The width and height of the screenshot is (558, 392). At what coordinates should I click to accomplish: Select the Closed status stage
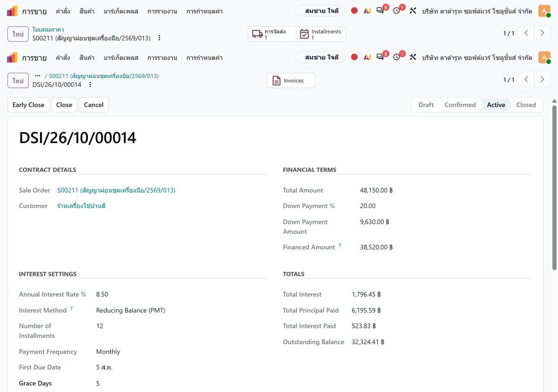pos(526,105)
